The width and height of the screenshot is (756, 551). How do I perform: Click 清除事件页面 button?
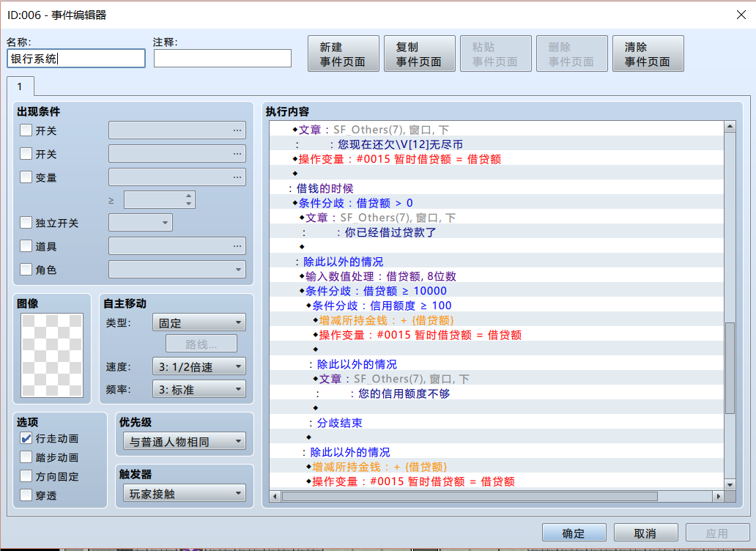(x=648, y=53)
